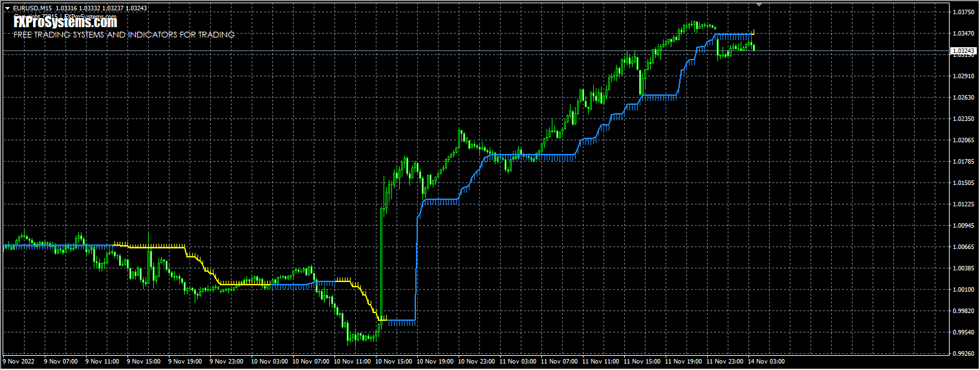Click the 9 Nov 23:00 time label
Viewport: 980px width, 370px height.
(227, 362)
